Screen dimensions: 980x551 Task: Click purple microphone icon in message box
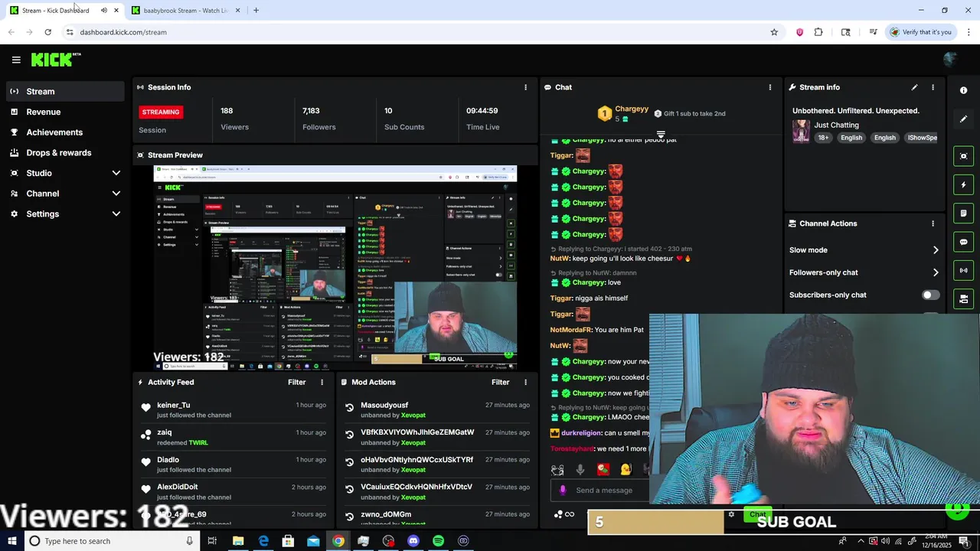pos(563,491)
